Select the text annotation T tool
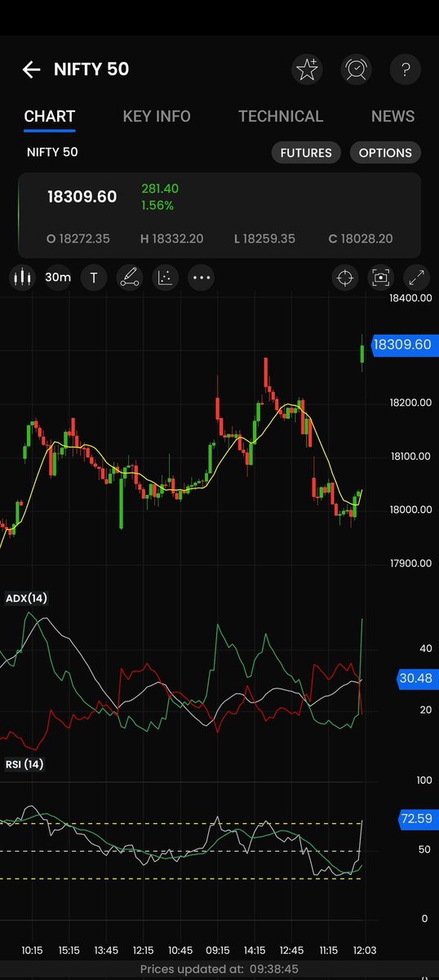This screenshot has height=980, width=439. pyautogui.click(x=94, y=278)
